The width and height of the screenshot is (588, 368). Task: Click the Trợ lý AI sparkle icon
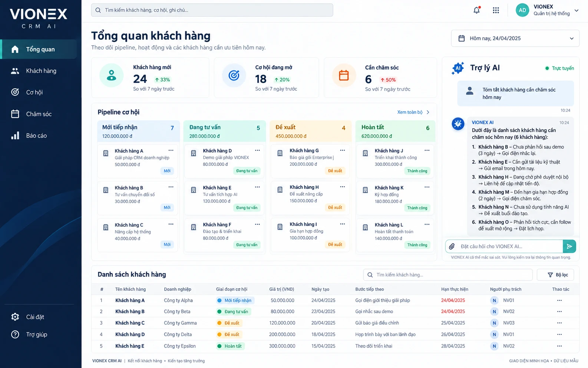tap(458, 68)
